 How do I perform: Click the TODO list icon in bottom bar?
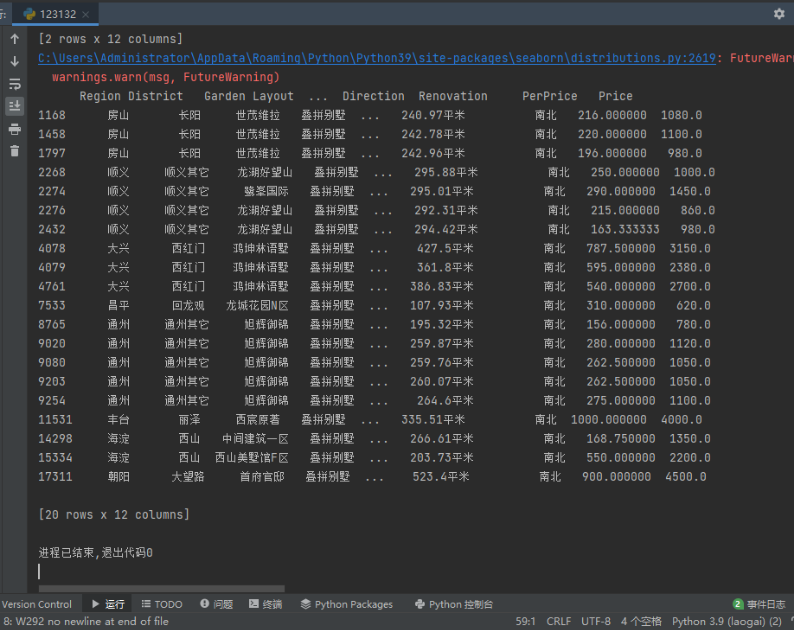(x=146, y=604)
